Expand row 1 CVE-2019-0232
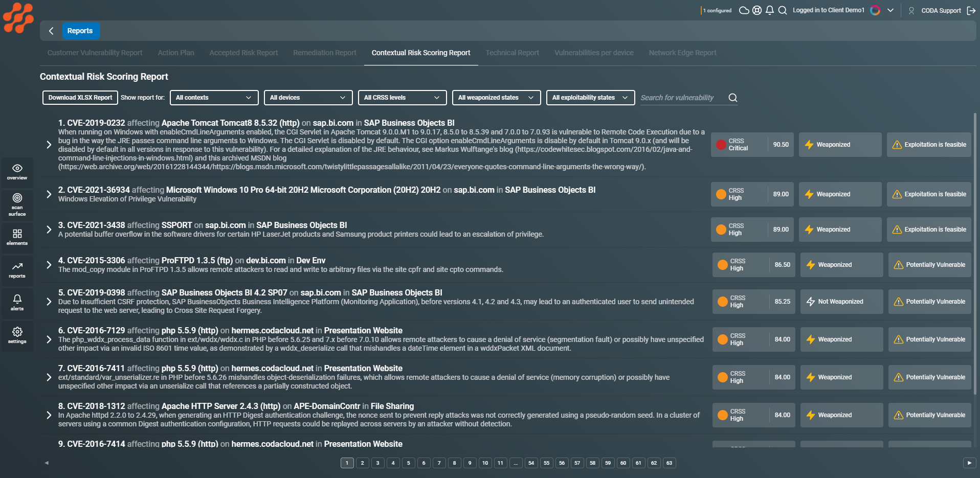The image size is (980, 478). point(49,145)
